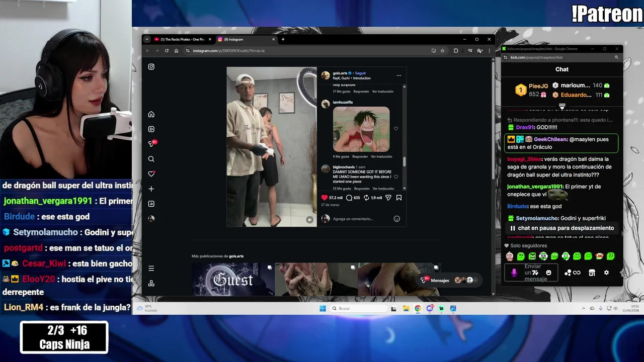Click the instagram.com address bar
Image resolution: width=644 pixels, height=362 pixels.
pyautogui.click(x=307, y=50)
